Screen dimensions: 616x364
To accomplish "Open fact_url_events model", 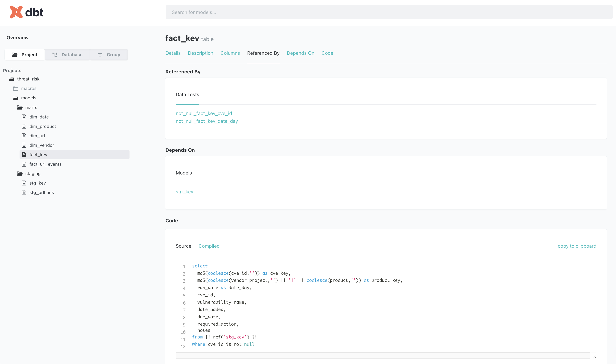I will coord(45,164).
